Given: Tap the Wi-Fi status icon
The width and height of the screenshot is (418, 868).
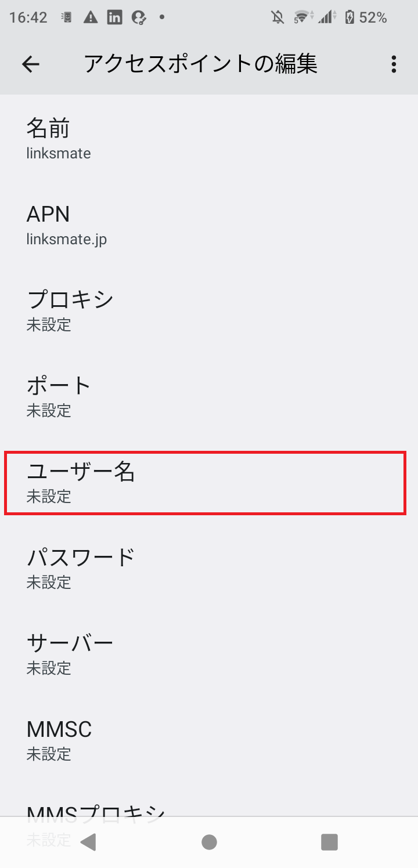Looking at the screenshot, I should tap(302, 17).
